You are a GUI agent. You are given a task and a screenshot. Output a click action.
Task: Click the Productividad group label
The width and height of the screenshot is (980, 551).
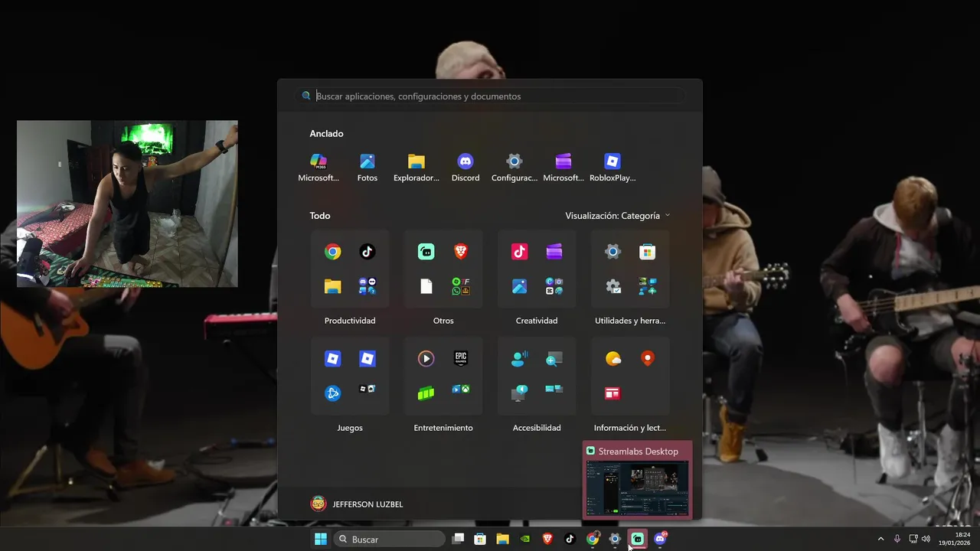(x=350, y=321)
